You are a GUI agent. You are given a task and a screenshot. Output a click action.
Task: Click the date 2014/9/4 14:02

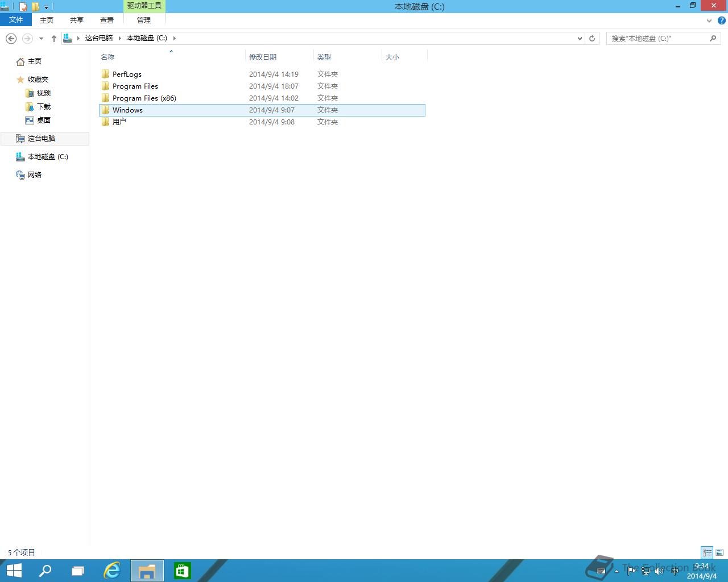click(274, 98)
